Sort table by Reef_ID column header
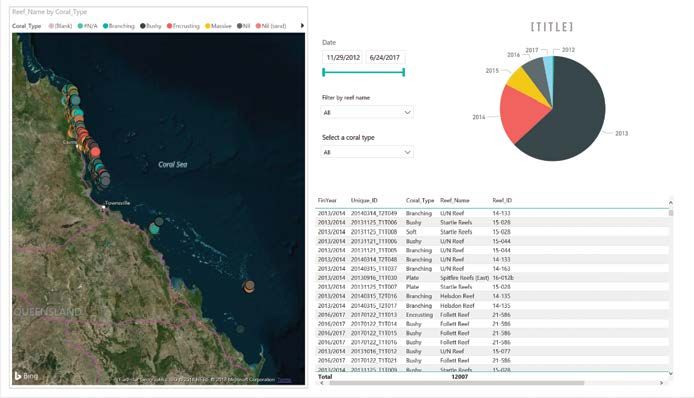694x398 pixels. coord(502,201)
